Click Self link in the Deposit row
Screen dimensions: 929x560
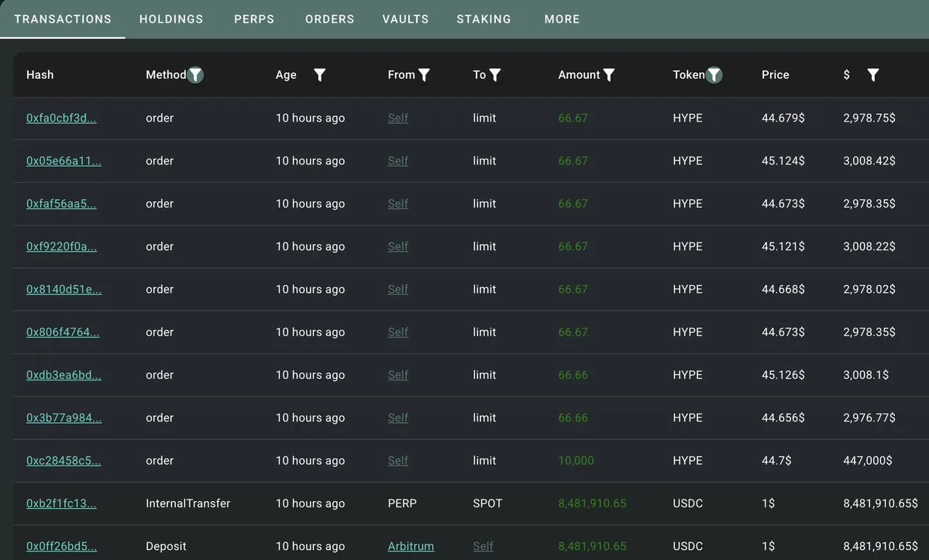(x=483, y=546)
